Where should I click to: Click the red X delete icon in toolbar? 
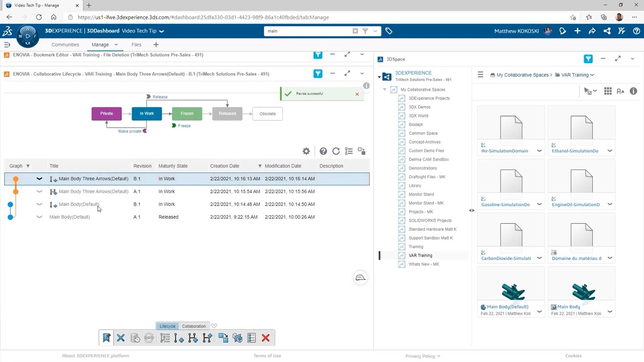coord(266,338)
